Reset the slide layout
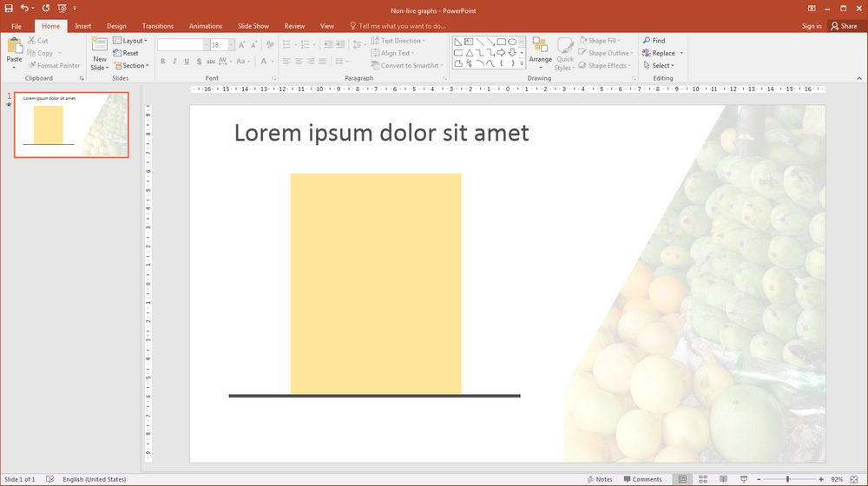 coord(126,53)
